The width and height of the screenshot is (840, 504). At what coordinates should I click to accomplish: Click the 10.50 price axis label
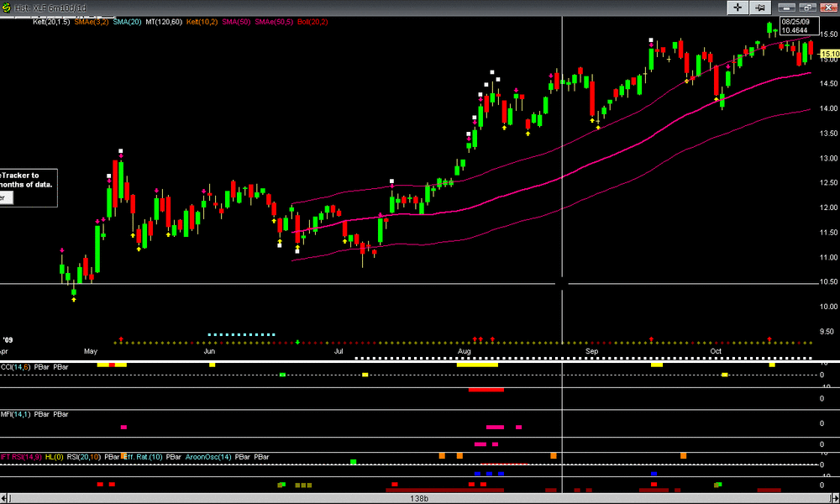point(829,281)
